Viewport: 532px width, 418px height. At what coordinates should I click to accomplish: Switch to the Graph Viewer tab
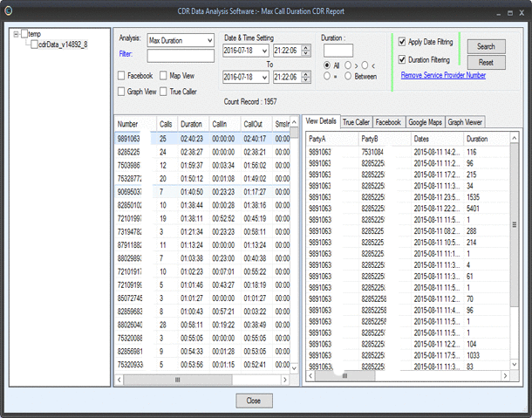465,122
